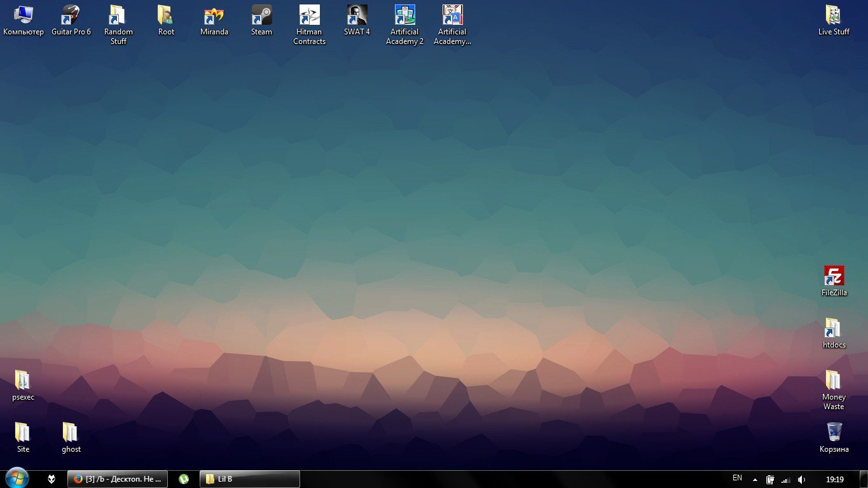This screenshot has width=868, height=488.
Task: Select the SWAT 4 shortcut icon
Action: (x=357, y=20)
